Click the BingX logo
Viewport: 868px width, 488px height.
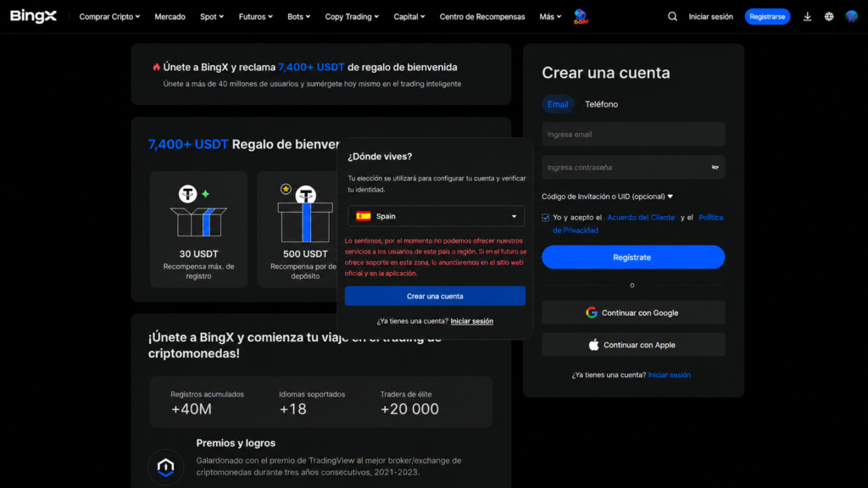(33, 16)
